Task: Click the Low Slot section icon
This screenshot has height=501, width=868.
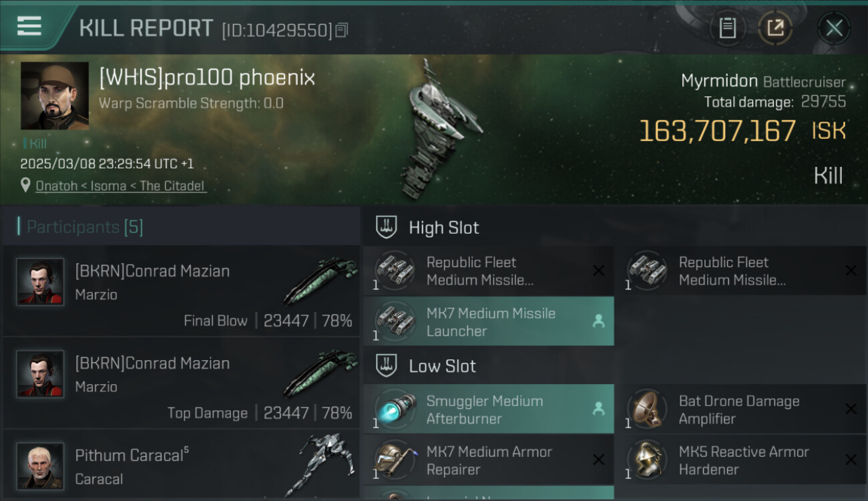Action: pyautogui.click(x=387, y=365)
